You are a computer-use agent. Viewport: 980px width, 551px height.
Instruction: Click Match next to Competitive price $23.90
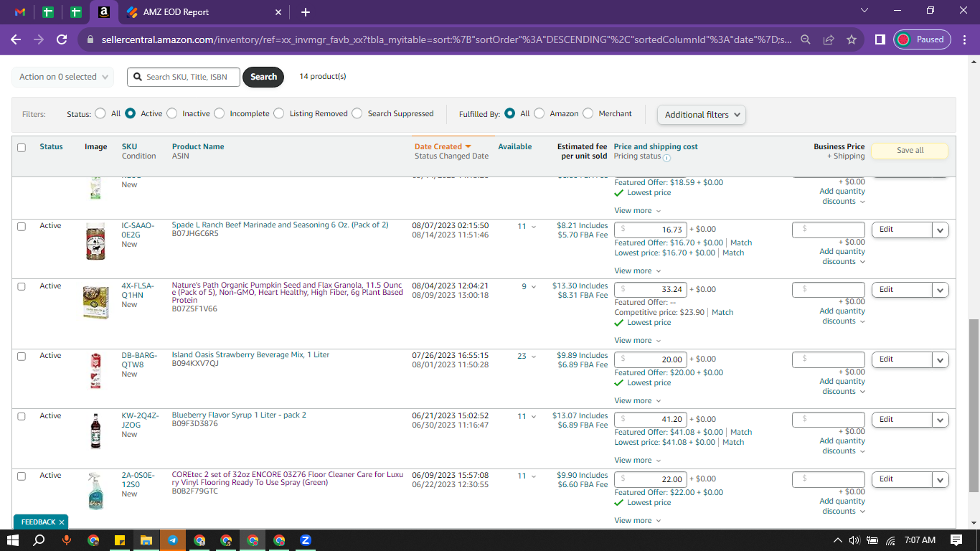pyautogui.click(x=722, y=313)
